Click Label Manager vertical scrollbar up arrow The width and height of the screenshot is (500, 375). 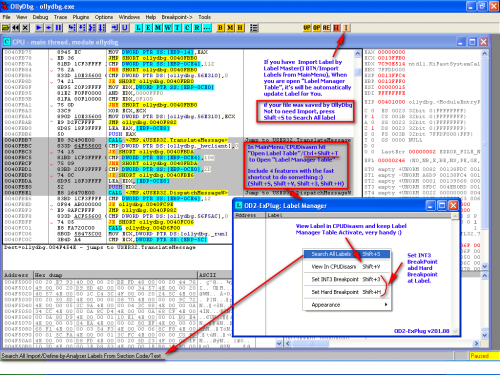tap(455, 216)
